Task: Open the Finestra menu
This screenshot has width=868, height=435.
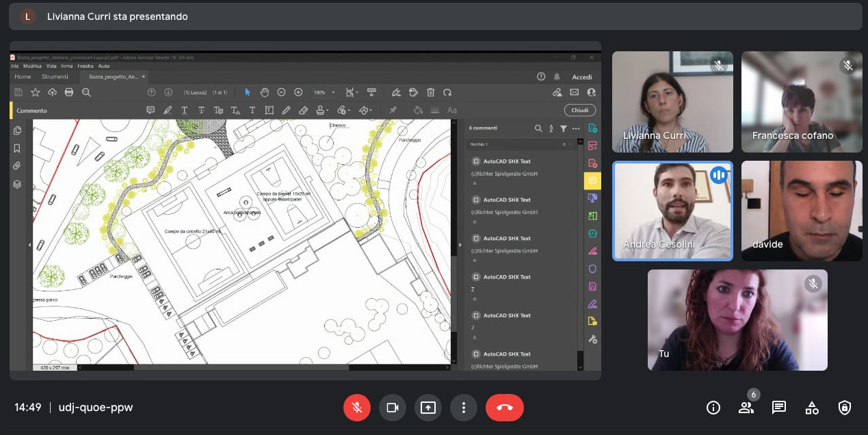Action: tap(85, 66)
